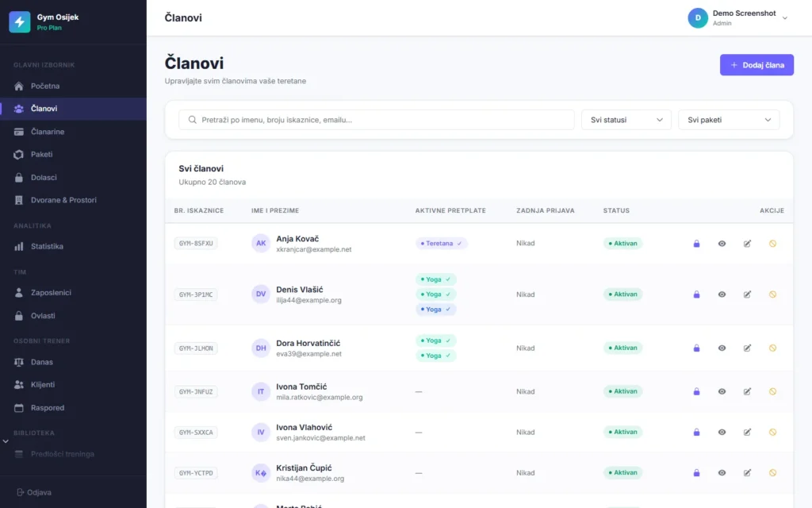The height and width of the screenshot is (508, 812).
Task: Click eye icon for Ivona Tomčić
Action: click(x=722, y=392)
